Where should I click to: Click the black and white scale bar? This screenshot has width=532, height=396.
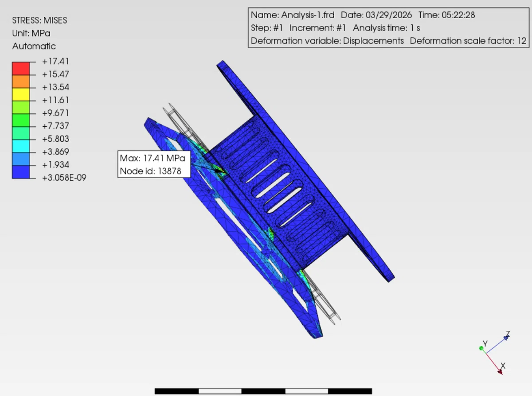pos(263,391)
